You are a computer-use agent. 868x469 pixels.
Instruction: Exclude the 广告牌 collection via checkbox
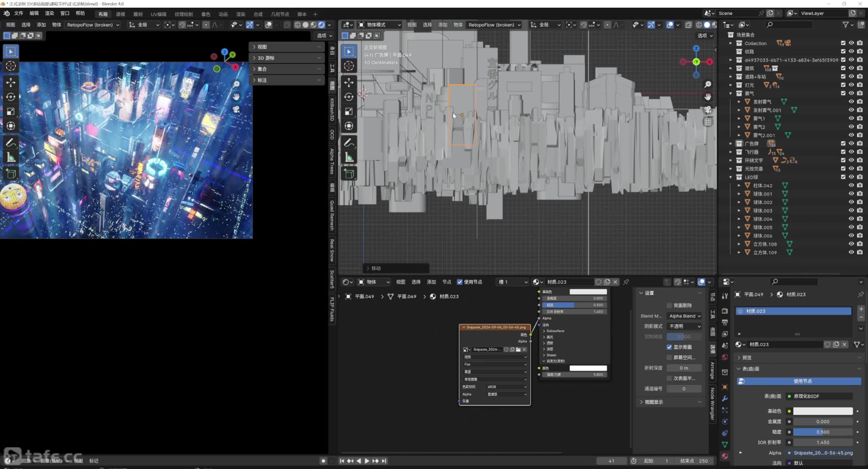click(843, 143)
